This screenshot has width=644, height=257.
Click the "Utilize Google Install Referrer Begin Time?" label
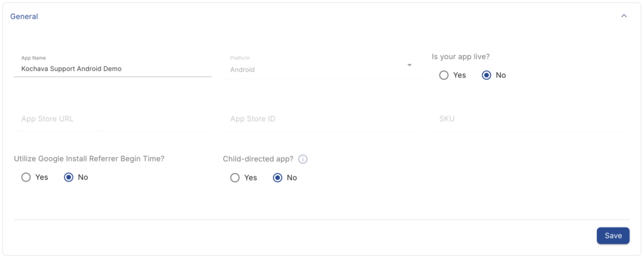click(x=89, y=159)
